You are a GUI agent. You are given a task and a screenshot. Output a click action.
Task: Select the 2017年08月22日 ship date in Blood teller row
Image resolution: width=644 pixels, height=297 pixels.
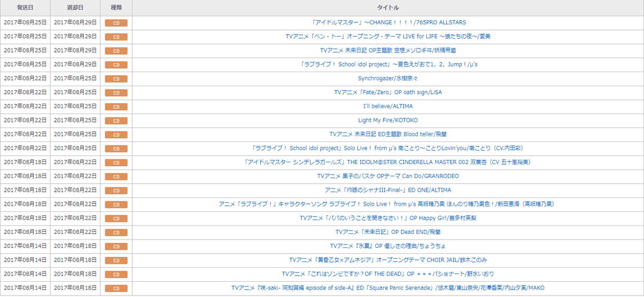point(25,134)
